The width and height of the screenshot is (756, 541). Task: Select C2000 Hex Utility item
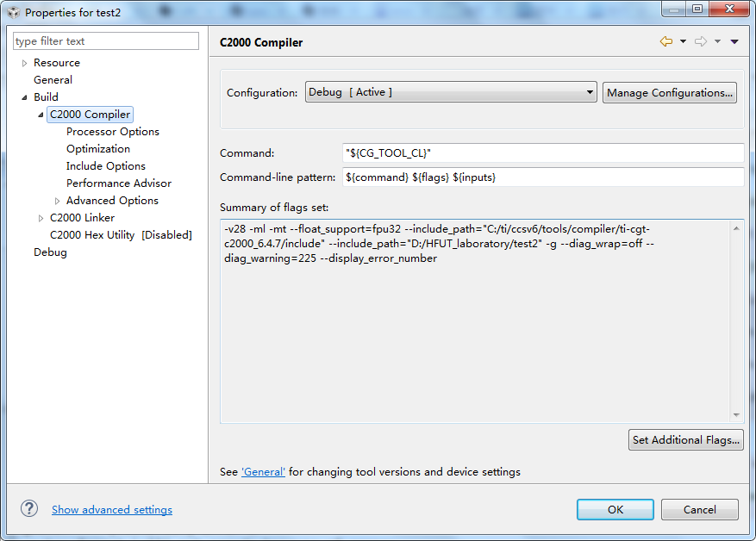[x=120, y=235]
